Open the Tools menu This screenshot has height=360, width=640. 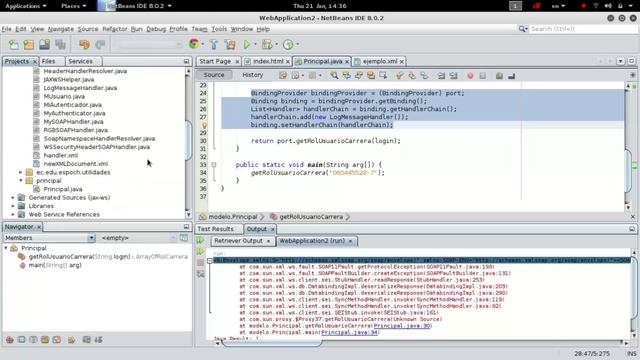click(x=219, y=29)
